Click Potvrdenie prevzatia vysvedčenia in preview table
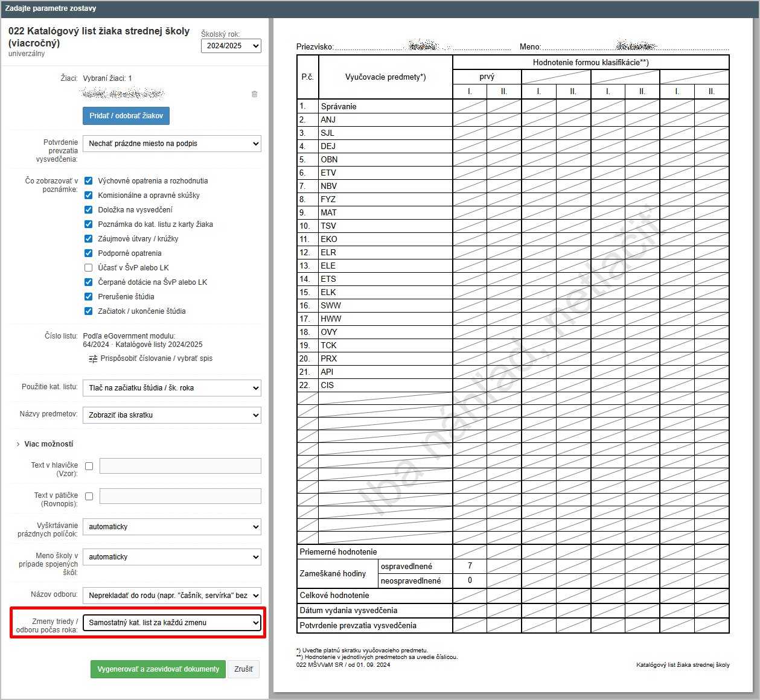 coord(358,626)
